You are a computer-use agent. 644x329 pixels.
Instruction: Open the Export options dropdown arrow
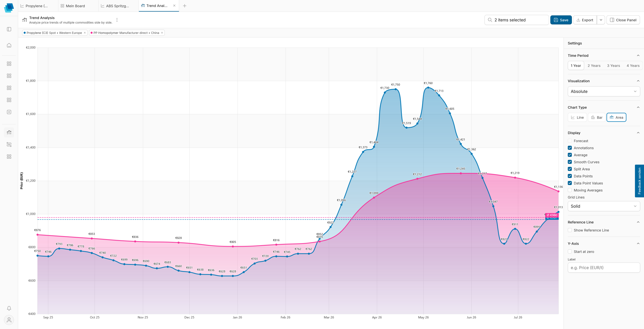click(601, 20)
